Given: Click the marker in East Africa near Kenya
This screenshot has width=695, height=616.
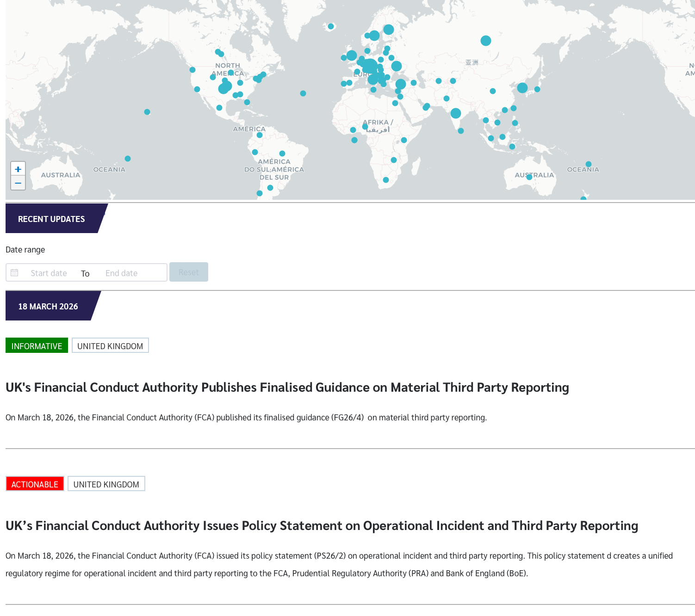Looking at the screenshot, I should click(x=404, y=140).
